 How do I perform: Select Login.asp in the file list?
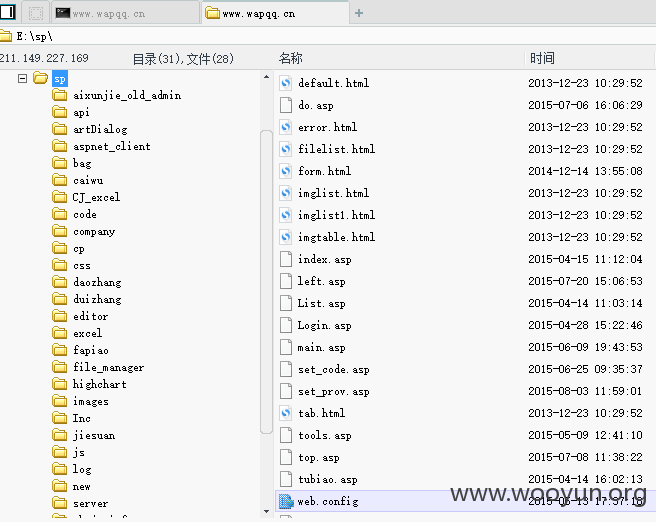point(324,325)
